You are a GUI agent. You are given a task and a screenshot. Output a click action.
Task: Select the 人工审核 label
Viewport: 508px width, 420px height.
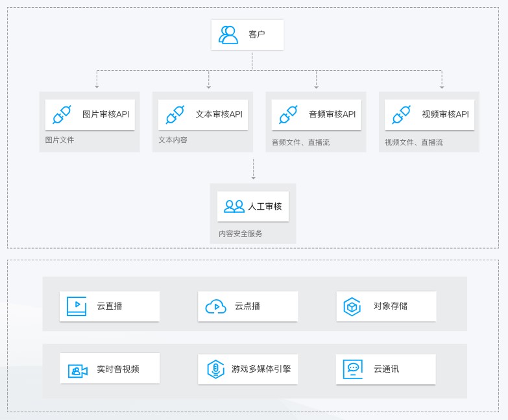[265, 206]
